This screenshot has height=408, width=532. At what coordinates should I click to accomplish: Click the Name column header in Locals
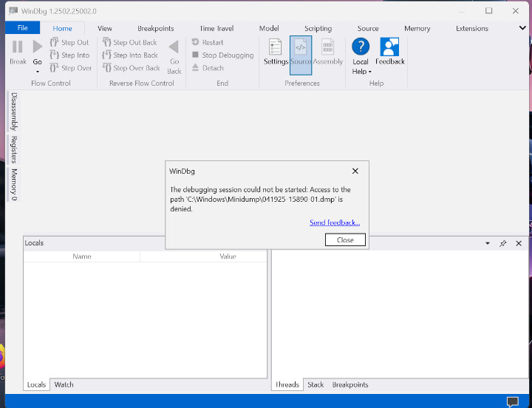(82, 256)
